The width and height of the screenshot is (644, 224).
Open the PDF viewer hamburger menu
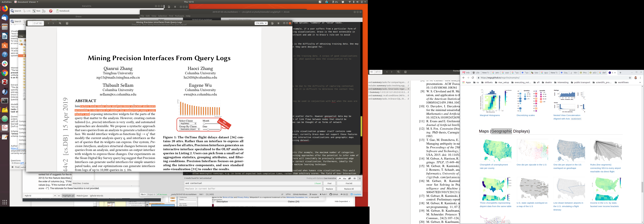pos(278,23)
